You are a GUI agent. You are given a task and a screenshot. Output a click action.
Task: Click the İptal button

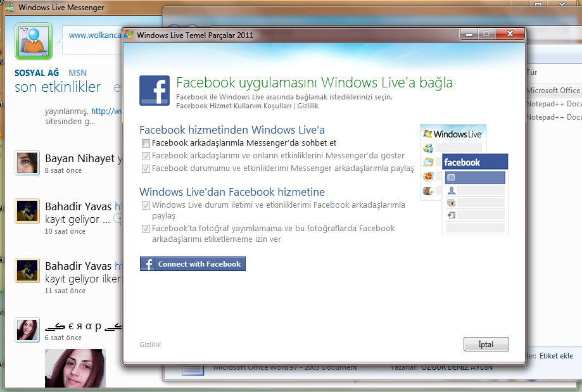point(486,345)
